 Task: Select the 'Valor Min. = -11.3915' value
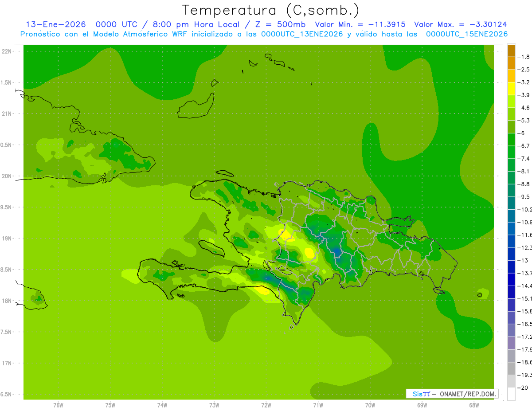[360, 24]
